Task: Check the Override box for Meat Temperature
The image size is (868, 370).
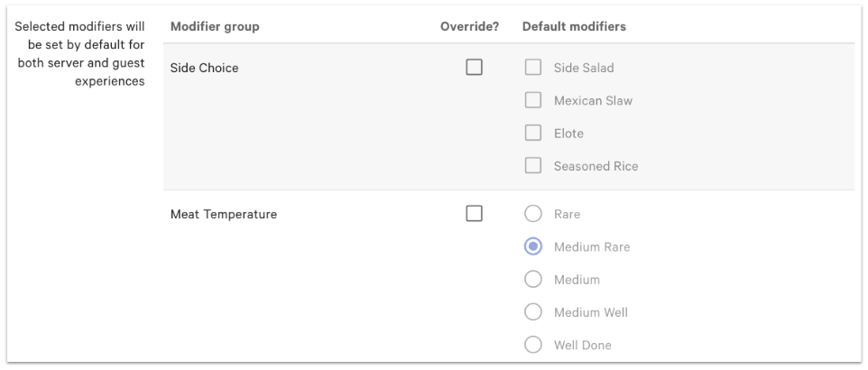Action: click(x=474, y=214)
